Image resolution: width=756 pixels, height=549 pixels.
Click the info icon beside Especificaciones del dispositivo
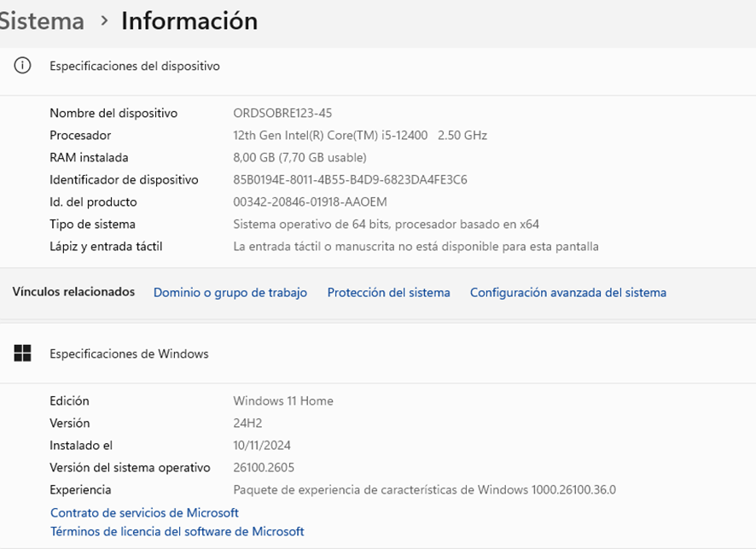pos(22,65)
